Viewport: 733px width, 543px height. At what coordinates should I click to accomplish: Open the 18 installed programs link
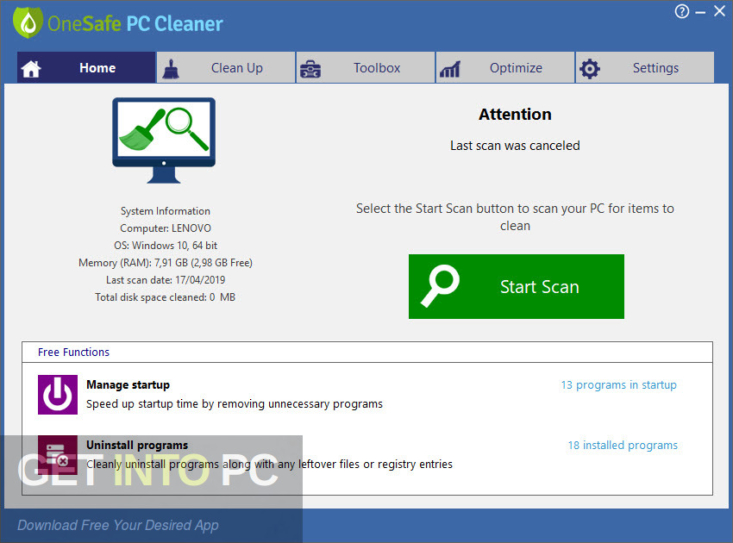pos(623,445)
